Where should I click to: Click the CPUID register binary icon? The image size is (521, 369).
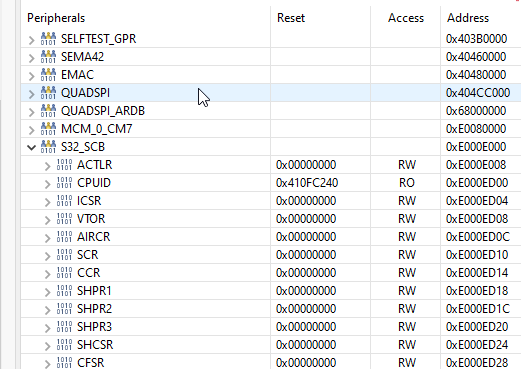[64, 183]
